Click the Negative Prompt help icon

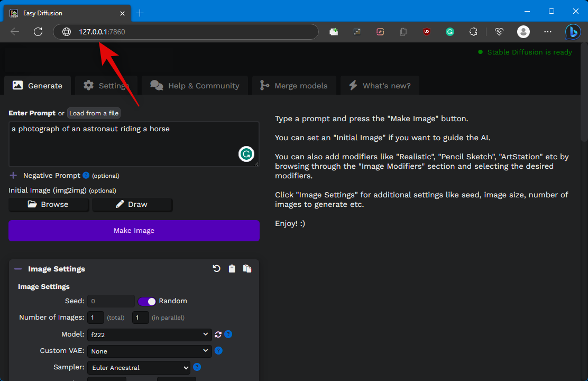tap(86, 175)
